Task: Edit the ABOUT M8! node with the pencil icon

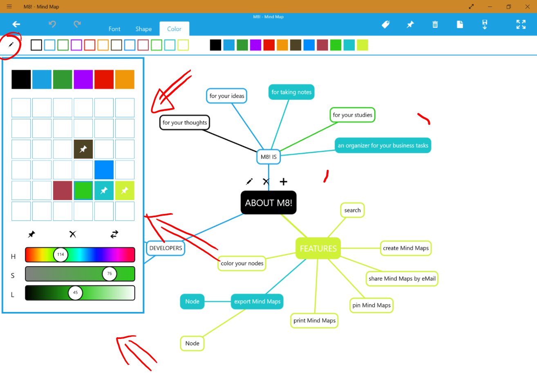Action: (249, 181)
